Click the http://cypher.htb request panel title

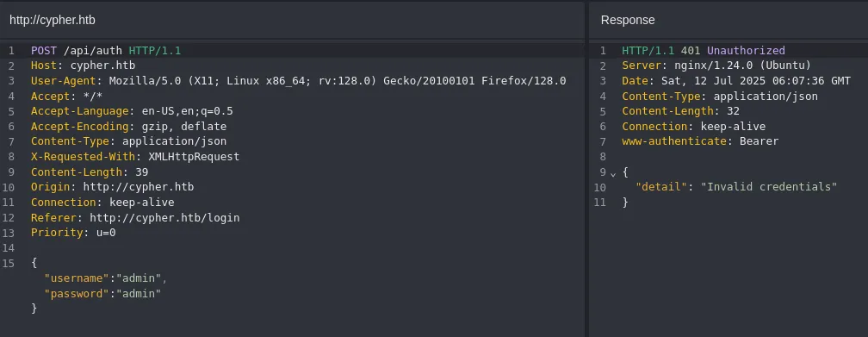[53, 20]
